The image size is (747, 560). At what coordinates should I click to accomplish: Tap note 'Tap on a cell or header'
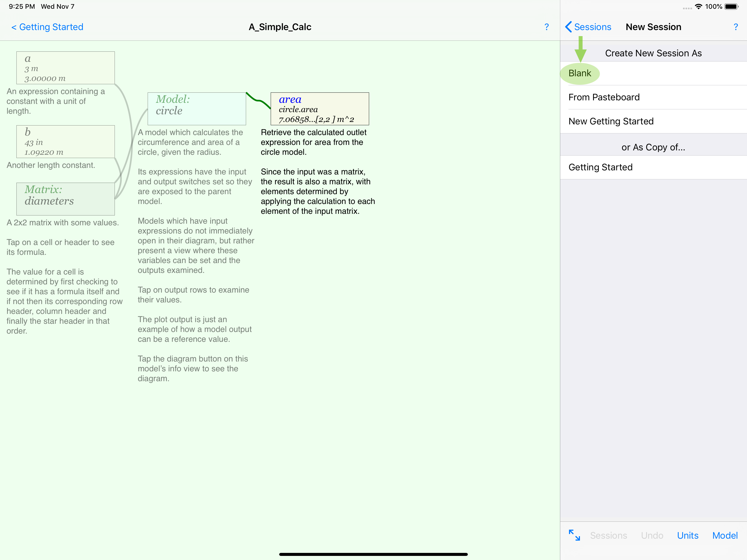tap(60, 247)
